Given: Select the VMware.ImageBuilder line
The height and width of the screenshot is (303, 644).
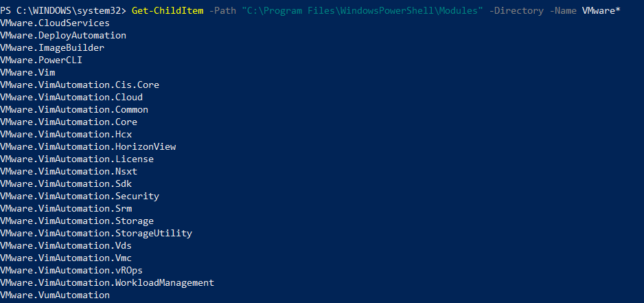Looking at the screenshot, I should [x=52, y=47].
